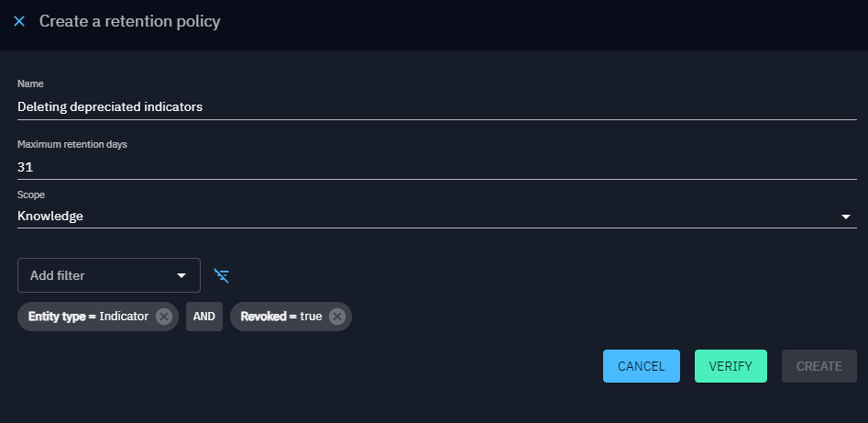Focus the Name field with 'Deleting depreciated indicators'
This screenshot has height=423, width=868.
[437, 107]
